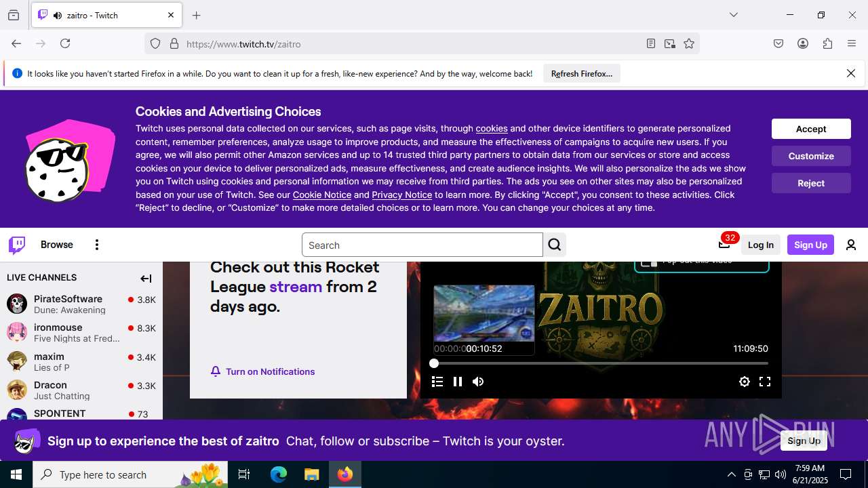Screen dimensions: 868x488
Task: Open PirateSoftware channel avatar
Action: tap(17, 304)
